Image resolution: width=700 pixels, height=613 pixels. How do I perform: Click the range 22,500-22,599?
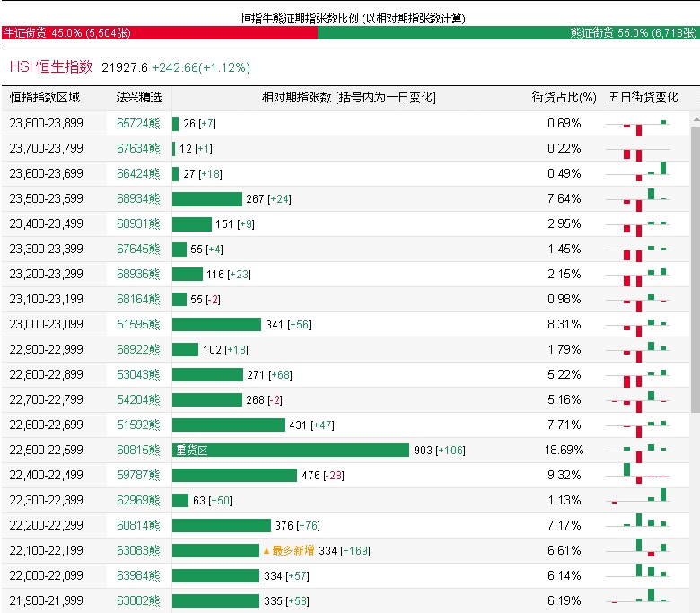click(x=47, y=450)
